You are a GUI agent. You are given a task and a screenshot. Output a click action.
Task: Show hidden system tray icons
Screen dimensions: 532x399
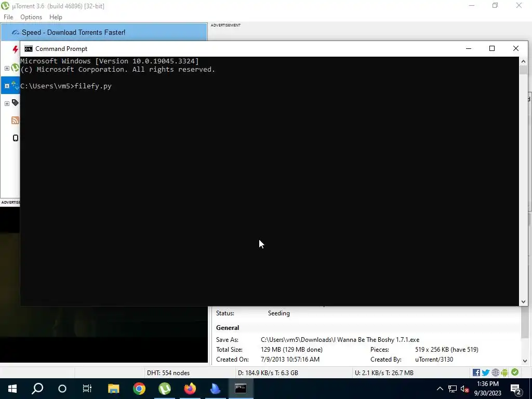[440, 389]
